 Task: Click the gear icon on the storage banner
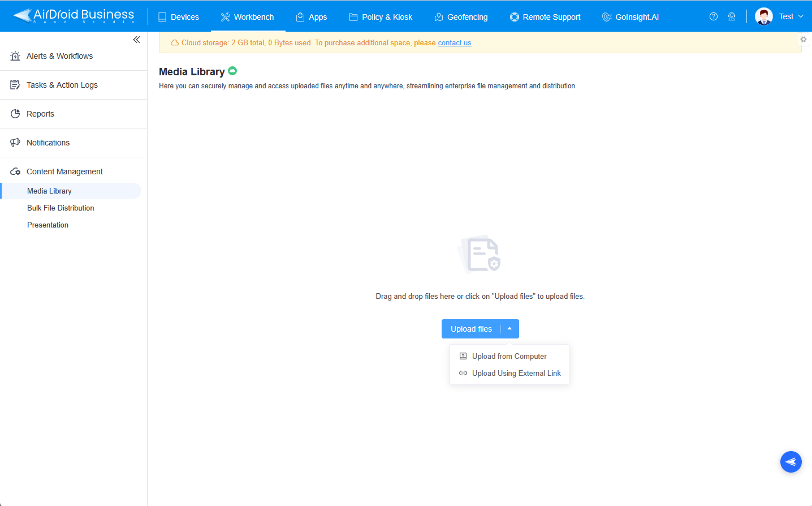coord(804,39)
